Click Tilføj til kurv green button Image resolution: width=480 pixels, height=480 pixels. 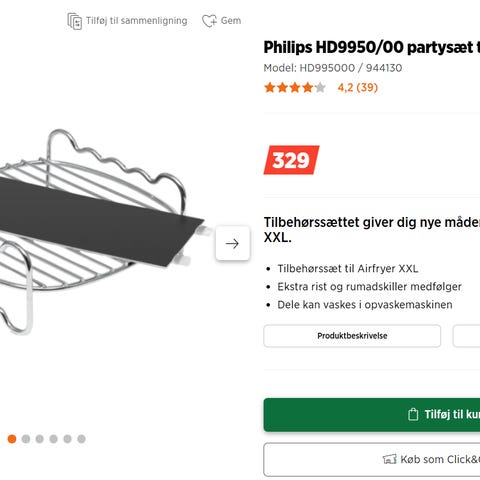pyautogui.click(x=372, y=415)
